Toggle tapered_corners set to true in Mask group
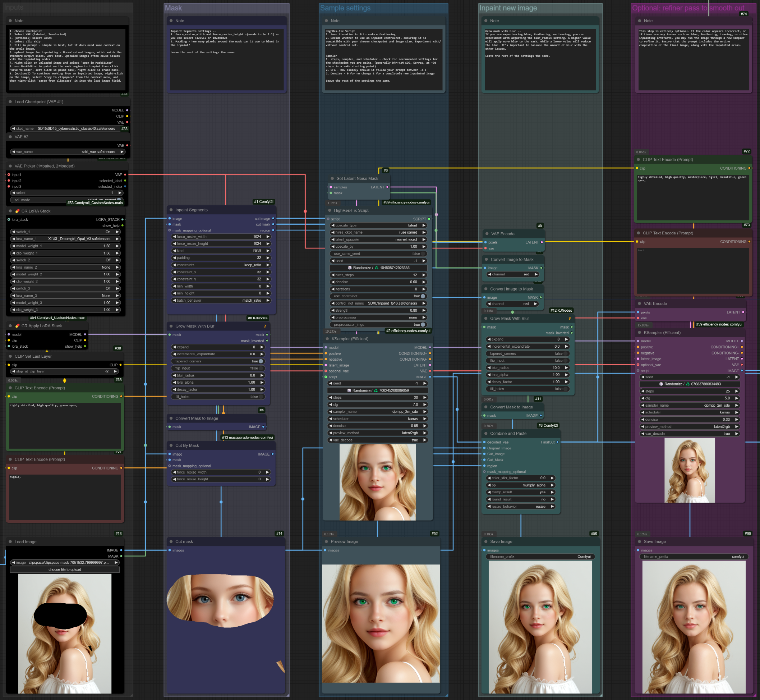The image size is (760, 700). [218, 361]
